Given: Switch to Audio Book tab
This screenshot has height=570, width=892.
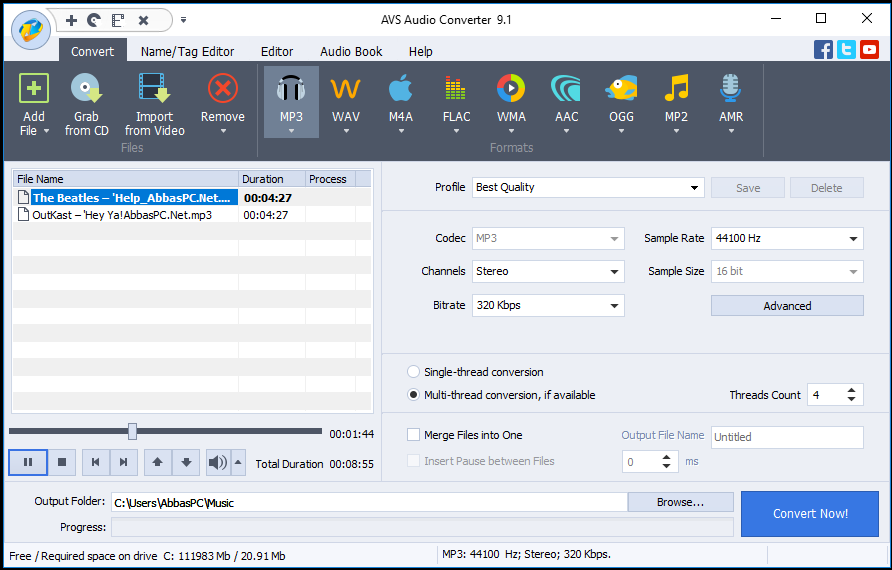Looking at the screenshot, I should tap(351, 51).
